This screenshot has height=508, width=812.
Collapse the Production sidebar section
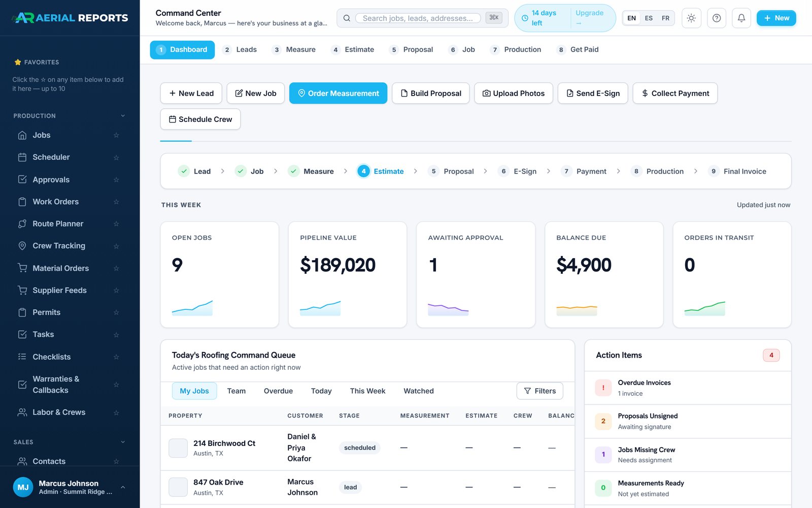(x=123, y=116)
